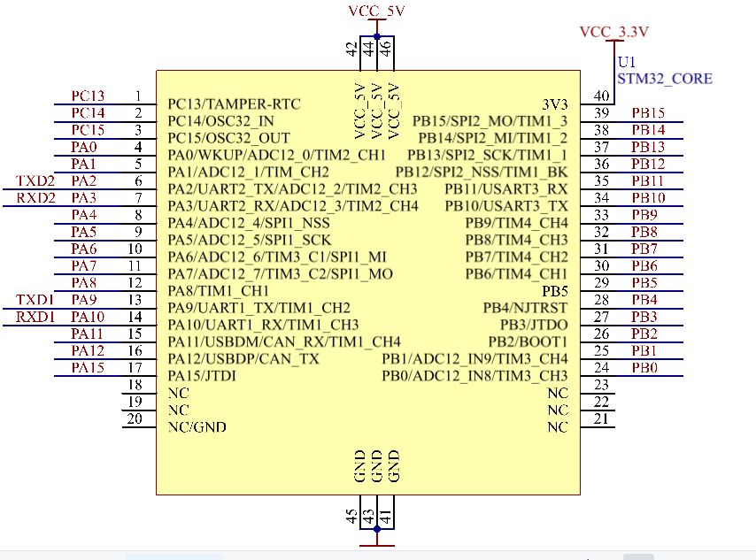The width and height of the screenshot is (756, 560).
Task: Select the VCC_3.3V power net label
Action: pyautogui.click(x=613, y=32)
